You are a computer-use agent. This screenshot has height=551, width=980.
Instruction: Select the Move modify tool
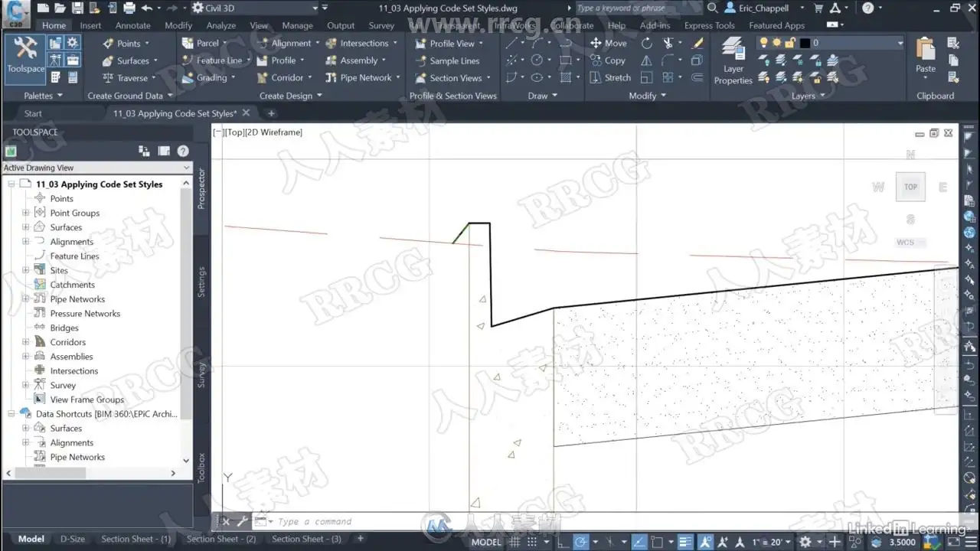[609, 44]
